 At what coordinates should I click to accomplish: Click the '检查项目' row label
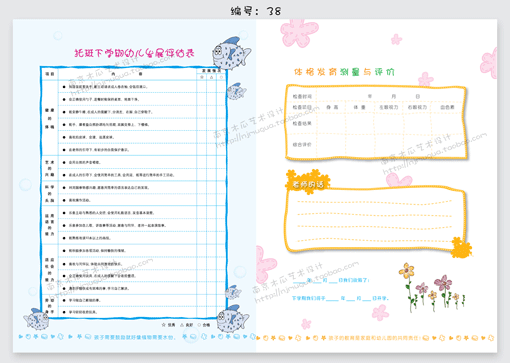pyautogui.click(x=302, y=107)
